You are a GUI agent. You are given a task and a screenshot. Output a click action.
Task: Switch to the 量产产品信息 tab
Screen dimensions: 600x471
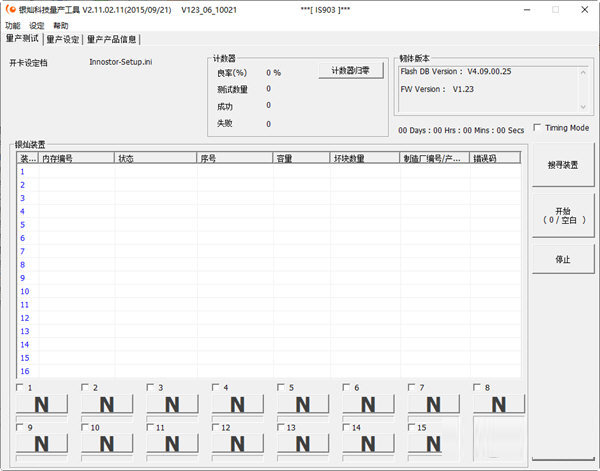[x=112, y=40]
